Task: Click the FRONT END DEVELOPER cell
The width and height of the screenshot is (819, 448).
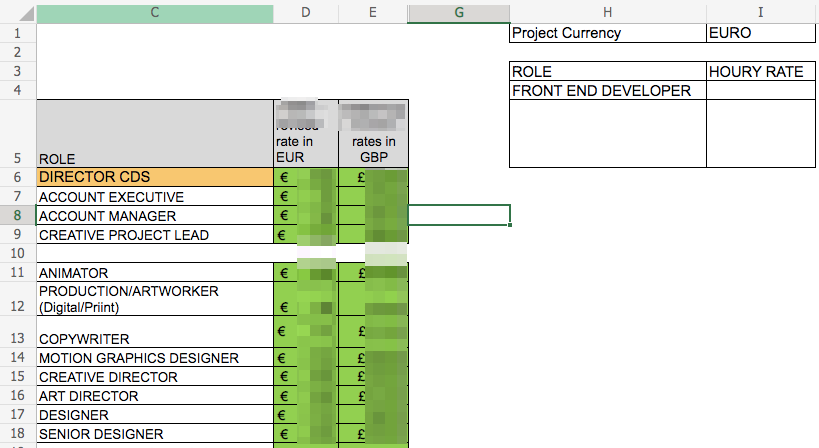Action: (607, 90)
